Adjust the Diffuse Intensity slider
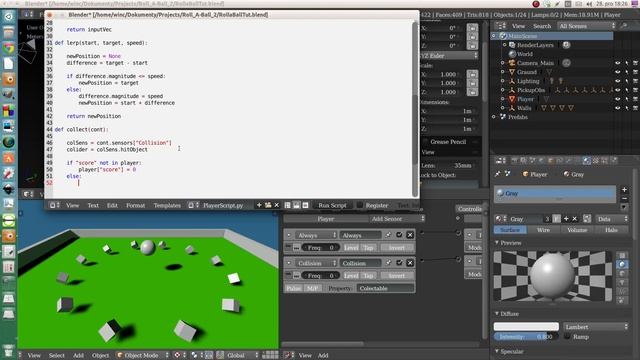Image resolution: width=640 pixels, height=360 pixels. tap(526, 336)
